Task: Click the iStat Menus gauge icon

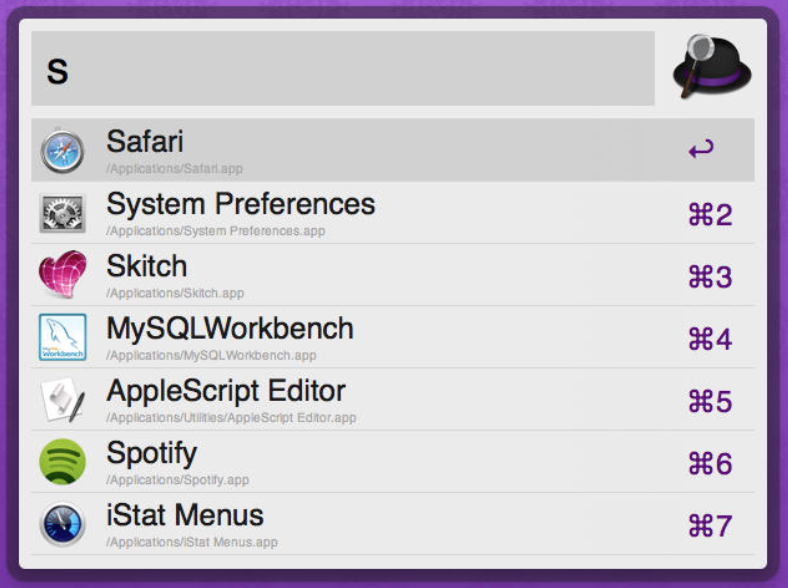Action: click(x=62, y=524)
